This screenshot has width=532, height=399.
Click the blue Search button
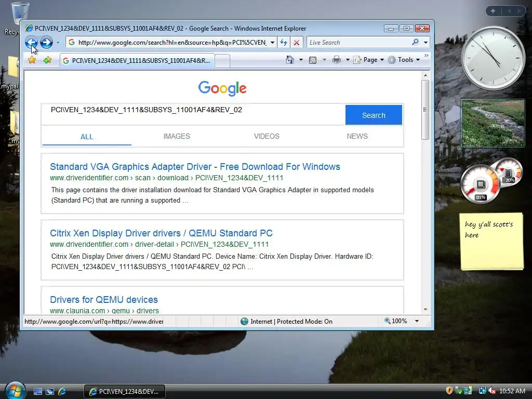point(374,115)
